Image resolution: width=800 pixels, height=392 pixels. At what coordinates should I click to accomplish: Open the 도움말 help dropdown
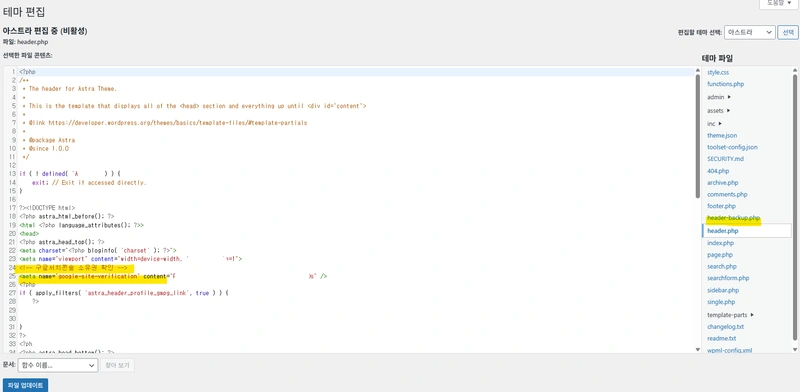click(x=779, y=3)
